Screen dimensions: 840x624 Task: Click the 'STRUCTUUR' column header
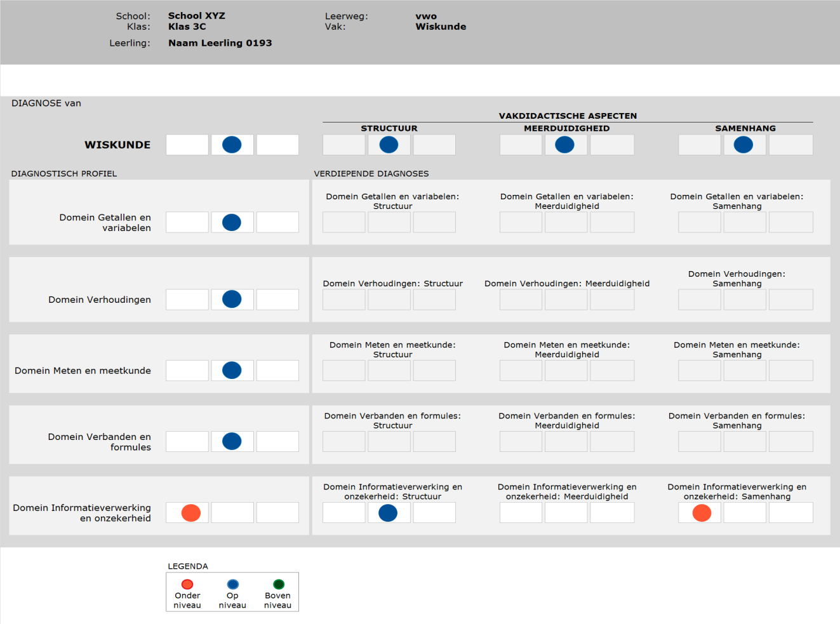(389, 128)
